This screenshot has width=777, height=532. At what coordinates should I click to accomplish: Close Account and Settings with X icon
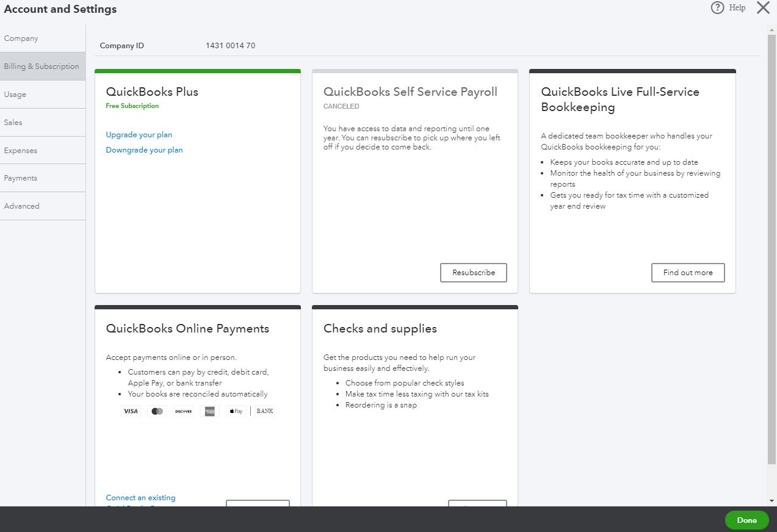763,7
